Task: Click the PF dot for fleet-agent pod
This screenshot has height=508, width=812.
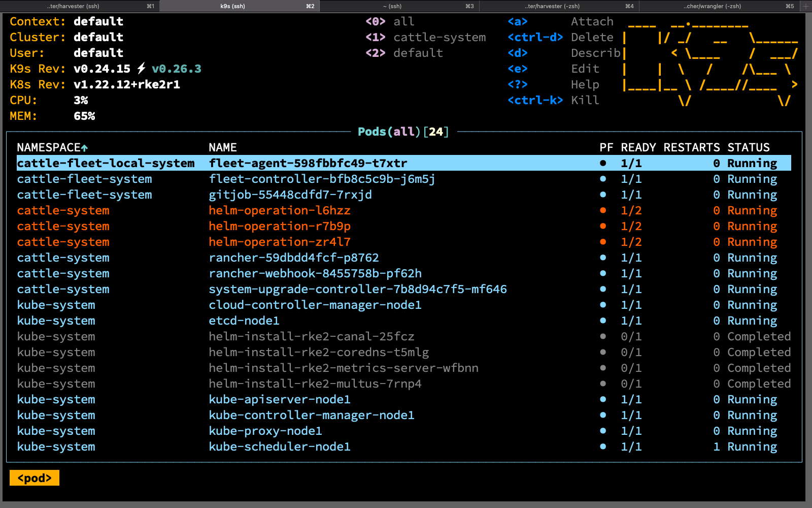Action: [603, 163]
